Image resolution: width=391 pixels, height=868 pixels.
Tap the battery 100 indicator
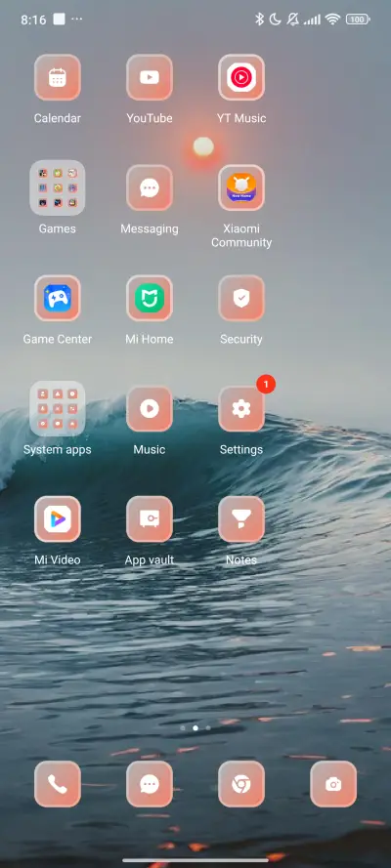358,20
